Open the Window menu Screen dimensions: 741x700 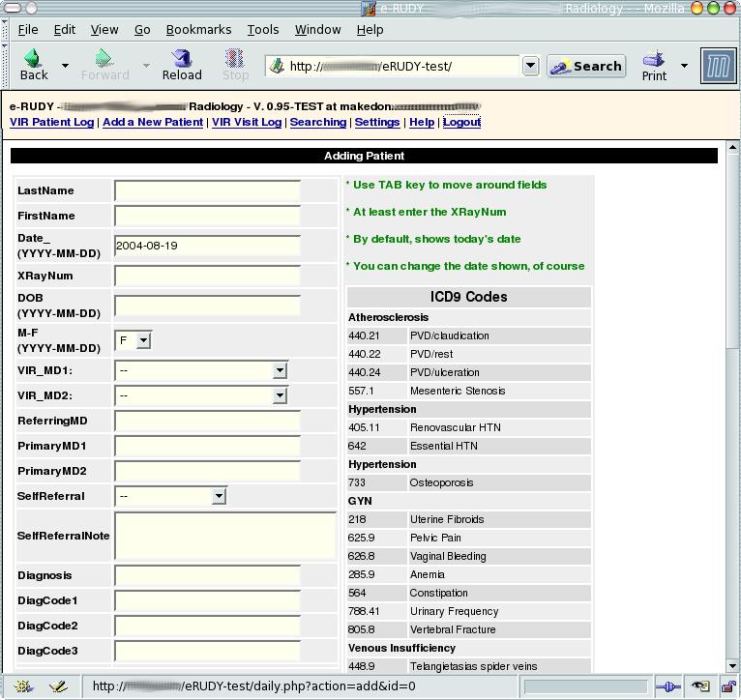[x=317, y=30]
